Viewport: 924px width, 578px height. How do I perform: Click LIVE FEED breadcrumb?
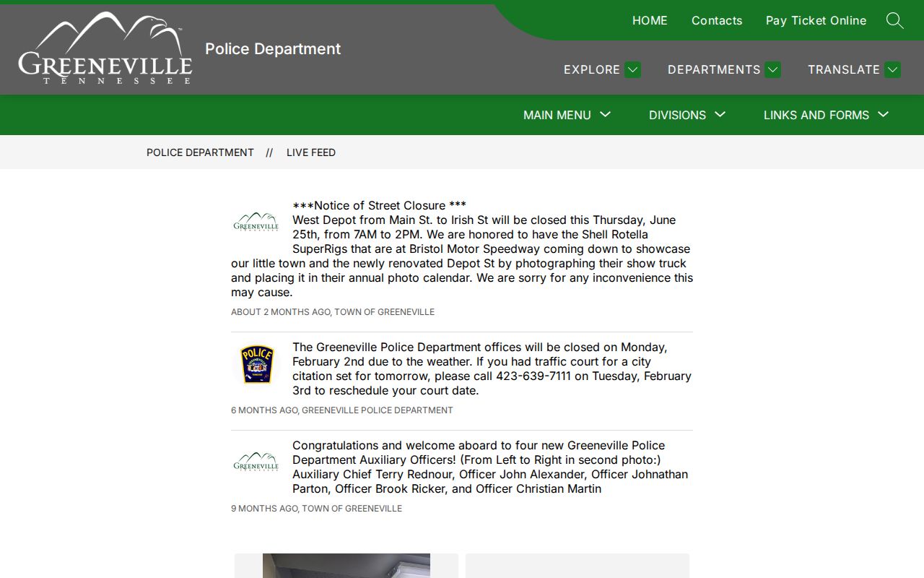(x=311, y=152)
